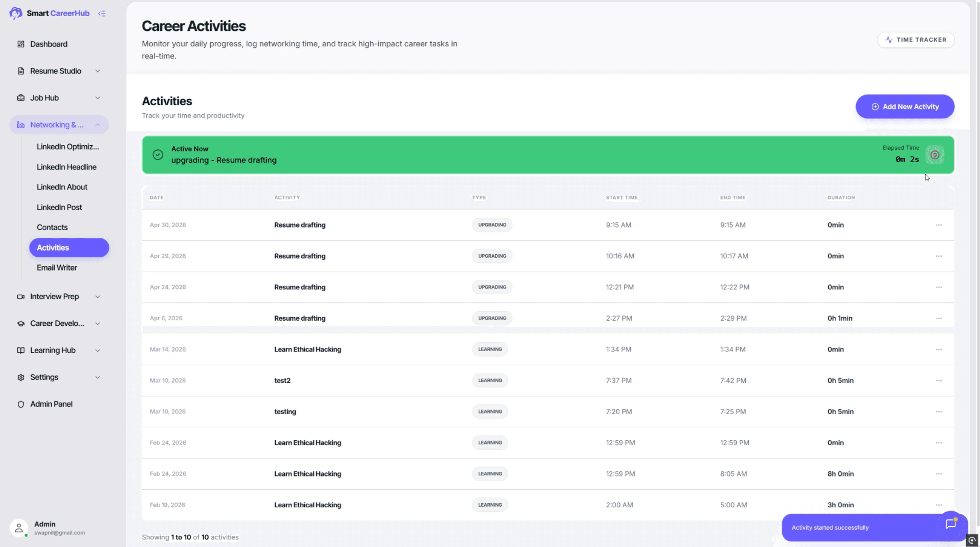Viewport: 980px width, 547px height.
Task: Open the Time Tracker button
Action: 916,40
